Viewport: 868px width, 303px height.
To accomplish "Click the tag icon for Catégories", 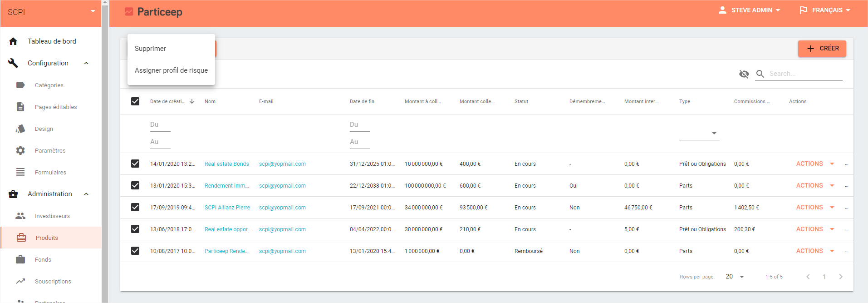I will click(20, 85).
